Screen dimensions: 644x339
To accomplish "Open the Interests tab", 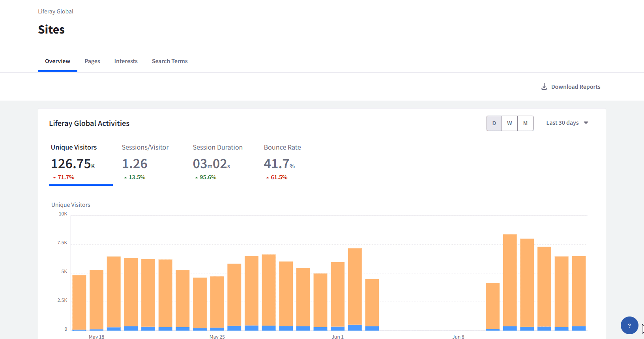I will click(x=126, y=61).
